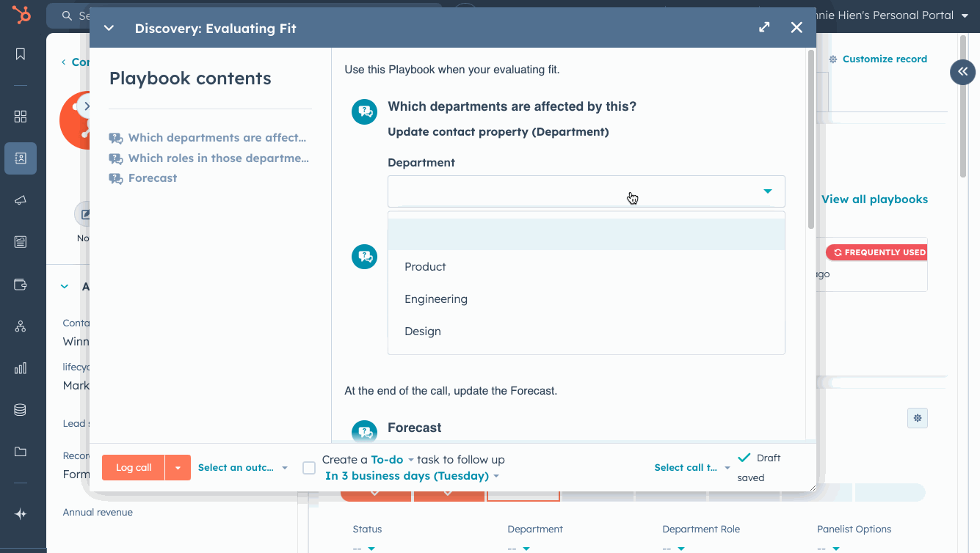Open Reporting via the bar chart icon
The width and height of the screenshot is (980, 553).
(20, 367)
